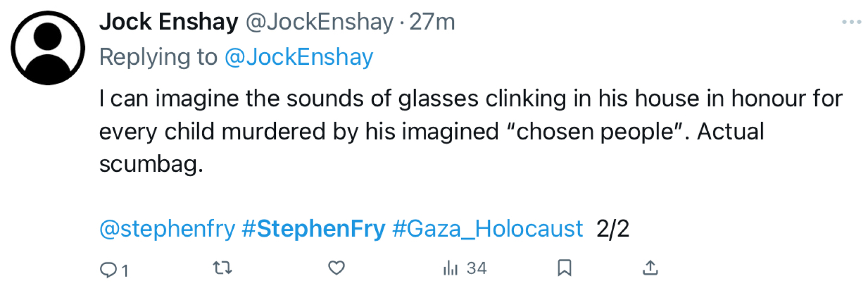The width and height of the screenshot is (868, 288).
Task: Click the reply count showing 1
Action: click(x=125, y=270)
